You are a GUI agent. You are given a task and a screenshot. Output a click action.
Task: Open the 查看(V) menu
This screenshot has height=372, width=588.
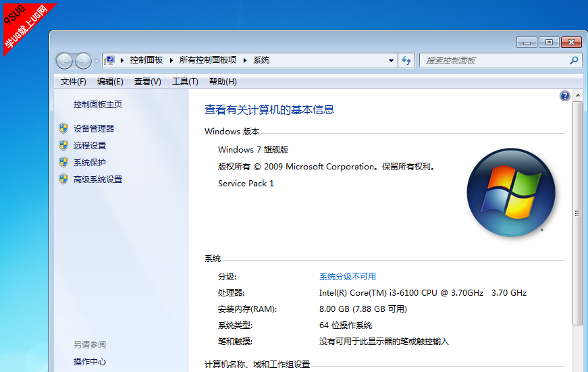(147, 82)
